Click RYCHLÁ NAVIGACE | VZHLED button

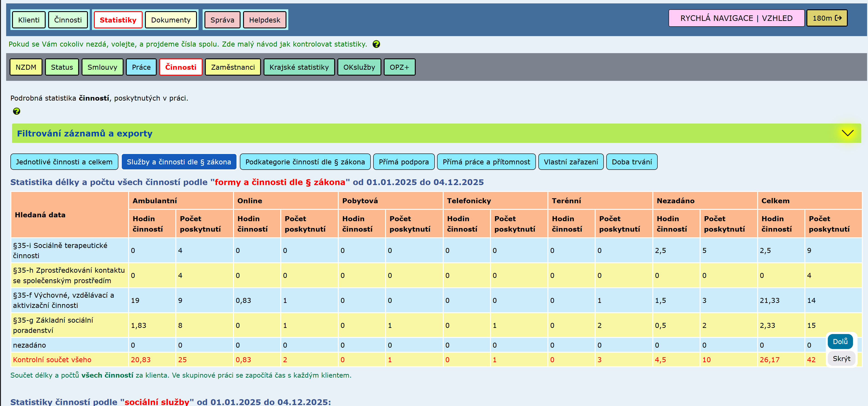(x=736, y=18)
